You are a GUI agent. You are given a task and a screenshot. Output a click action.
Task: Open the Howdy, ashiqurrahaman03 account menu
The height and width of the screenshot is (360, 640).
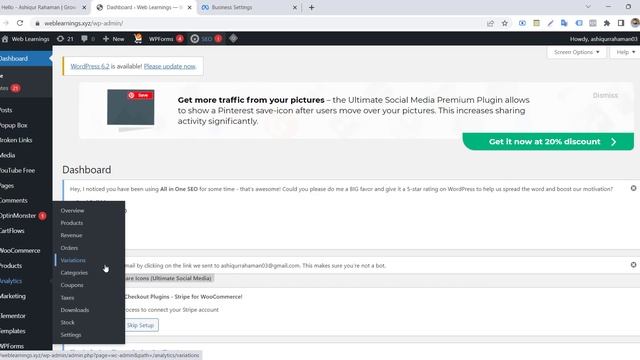point(603,39)
